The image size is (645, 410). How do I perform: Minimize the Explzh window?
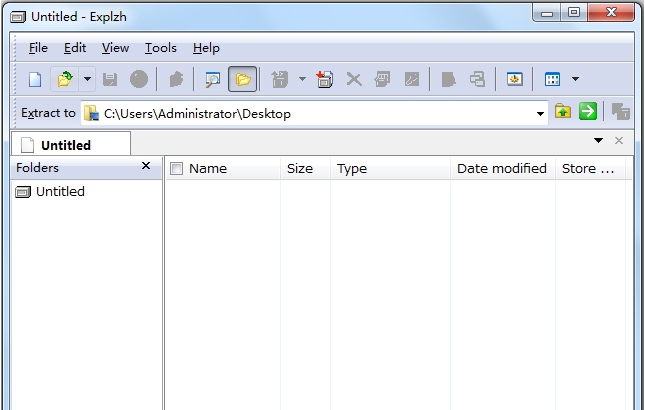547,13
